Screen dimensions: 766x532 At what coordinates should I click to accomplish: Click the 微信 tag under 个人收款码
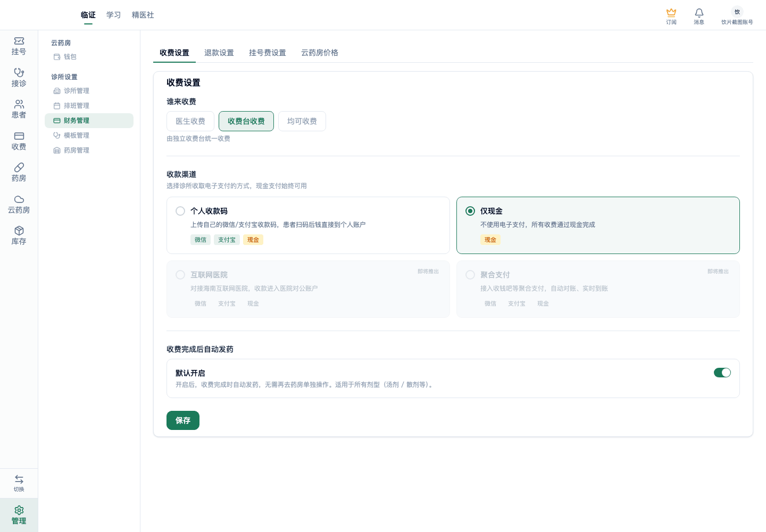(x=201, y=240)
